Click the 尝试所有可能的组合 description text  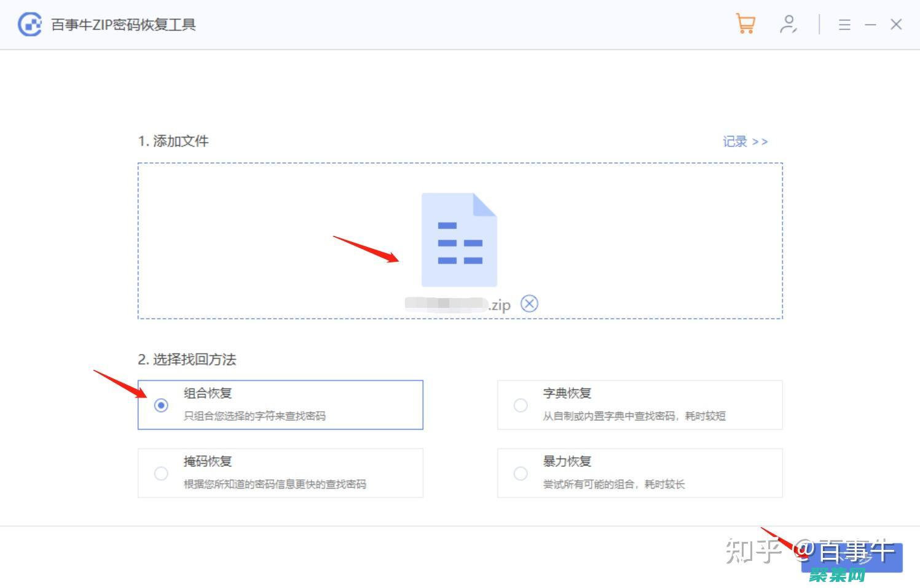613,485
